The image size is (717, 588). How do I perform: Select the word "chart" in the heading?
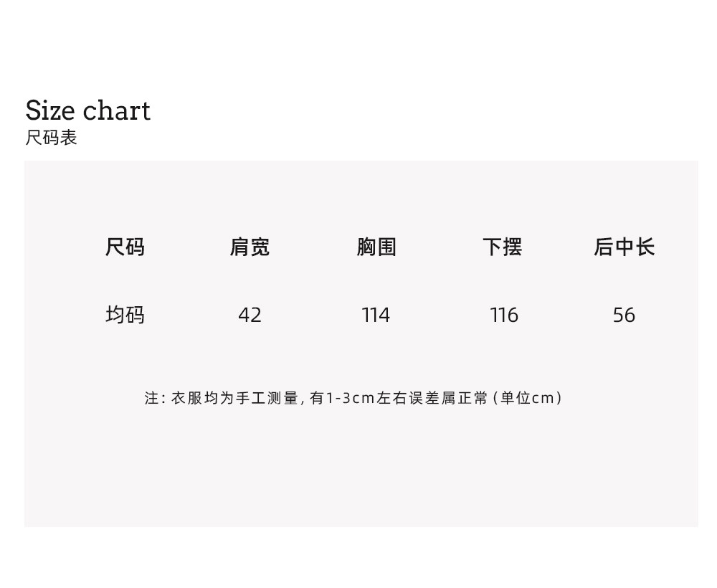click(116, 111)
